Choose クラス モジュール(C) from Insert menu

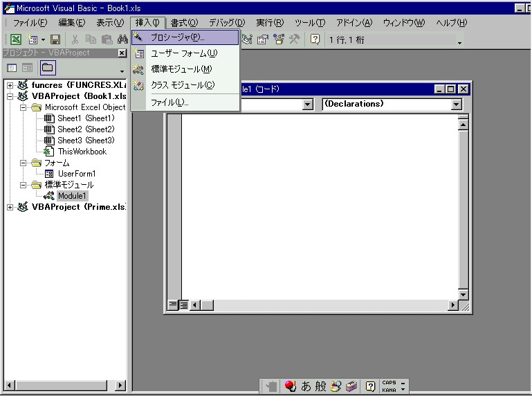click(185, 85)
